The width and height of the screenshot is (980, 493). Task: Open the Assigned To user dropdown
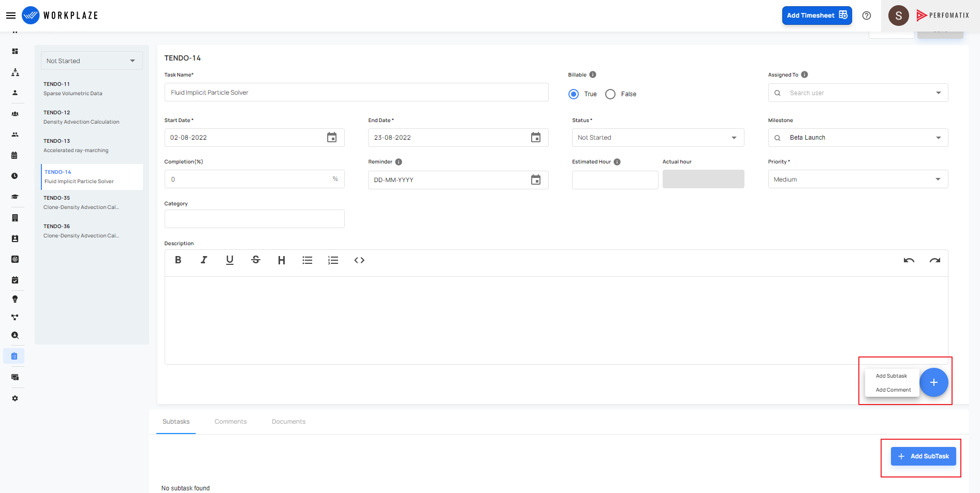click(x=858, y=93)
